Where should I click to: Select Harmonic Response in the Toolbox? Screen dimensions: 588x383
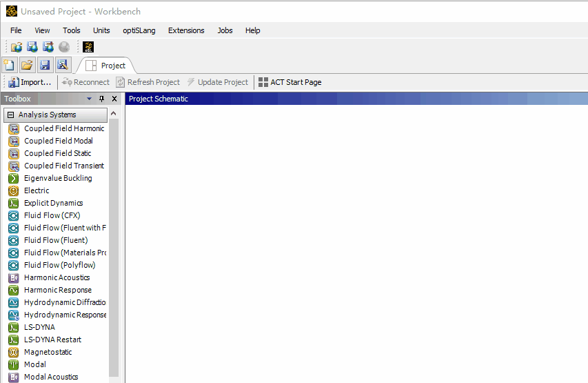point(57,290)
